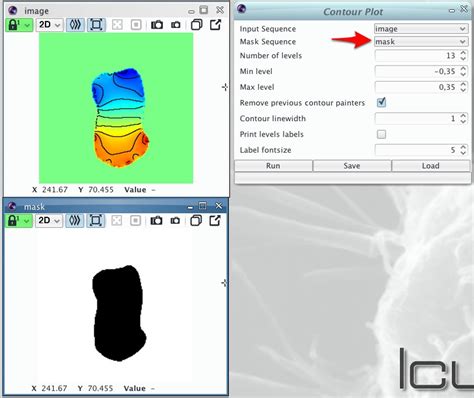Click the Contour Plot window icon
The width and height of the screenshot is (474, 398).
pyautogui.click(x=242, y=9)
